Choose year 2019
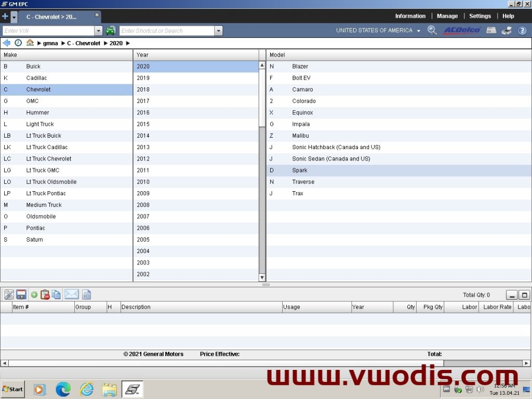This screenshot has height=399, width=532. (196, 78)
